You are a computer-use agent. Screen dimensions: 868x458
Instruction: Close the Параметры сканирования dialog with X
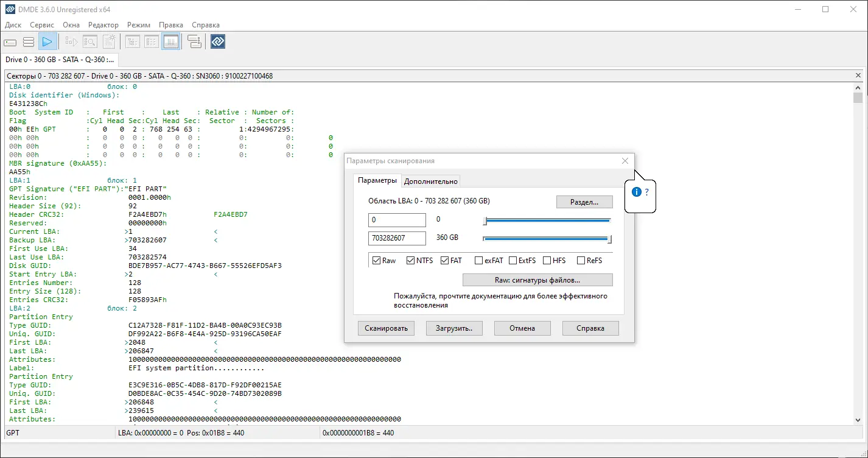(x=625, y=161)
